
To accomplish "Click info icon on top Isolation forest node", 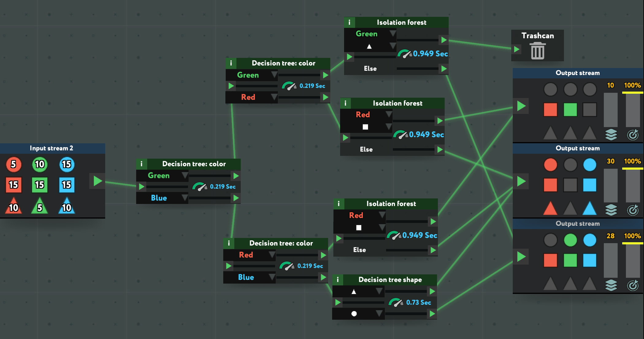I will point(349,22).
